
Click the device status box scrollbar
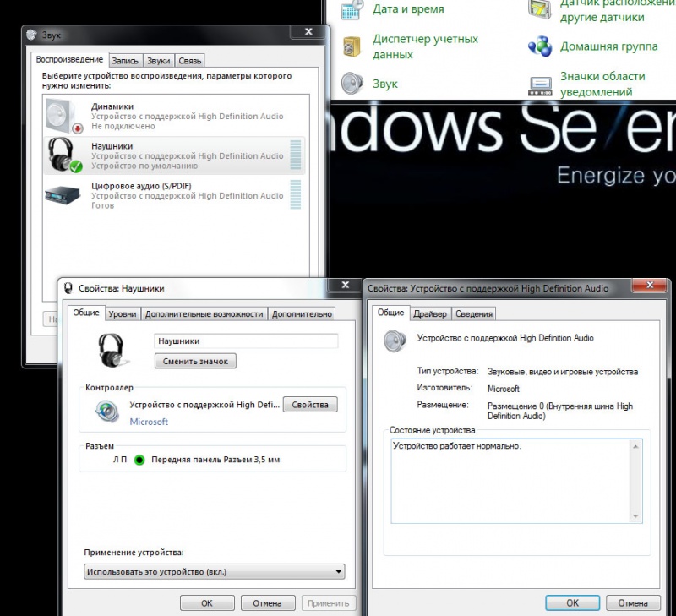[x=636, y=480]
